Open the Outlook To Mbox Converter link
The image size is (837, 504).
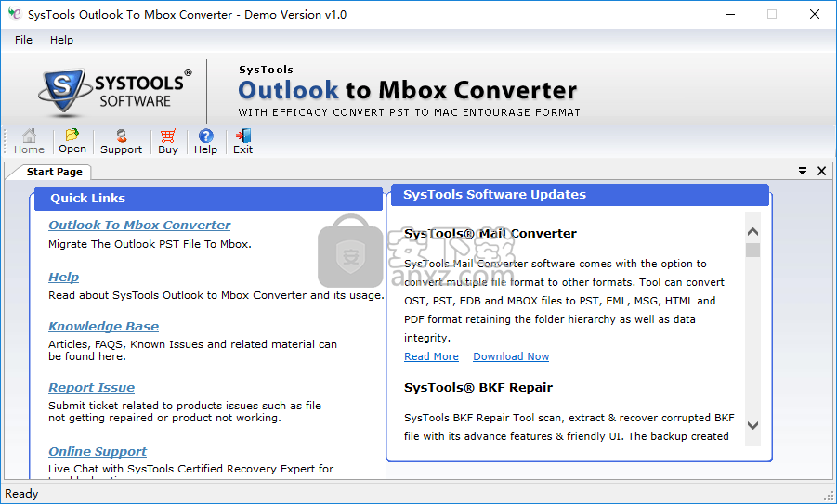pyautogui.click(x=139, y=225)
